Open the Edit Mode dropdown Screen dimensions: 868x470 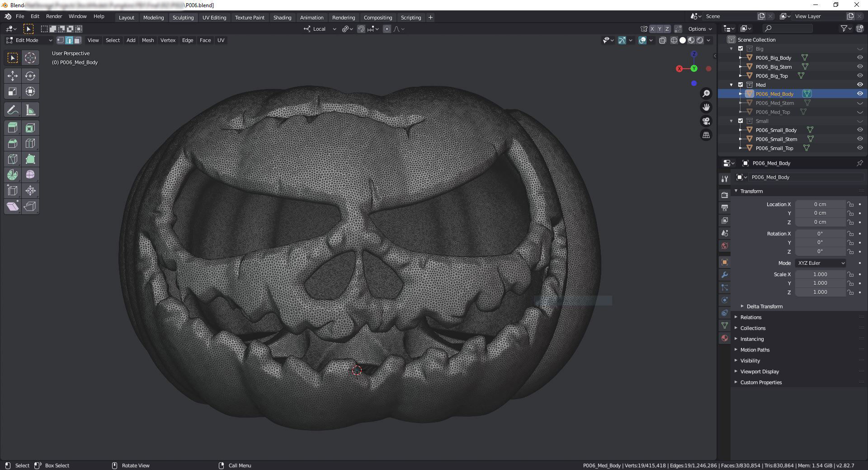pyautogui.click(x=29, y=40)
